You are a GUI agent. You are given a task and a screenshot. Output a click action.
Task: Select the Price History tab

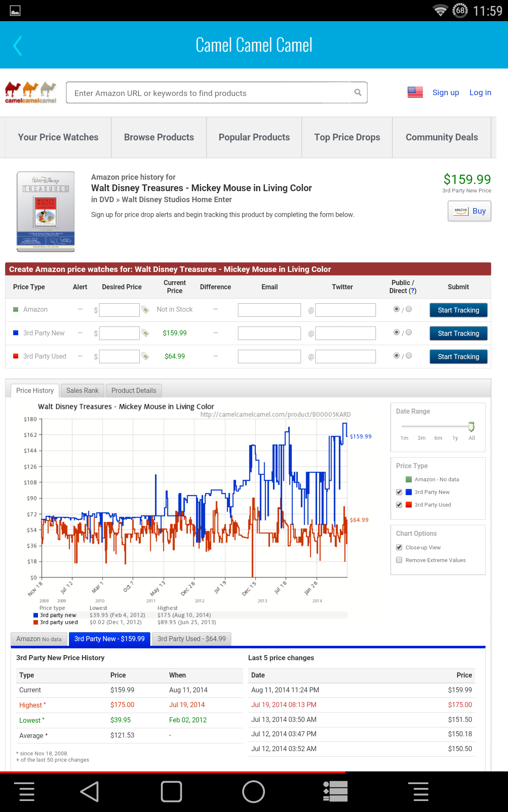pyautogui.click(x=35, y=390)
